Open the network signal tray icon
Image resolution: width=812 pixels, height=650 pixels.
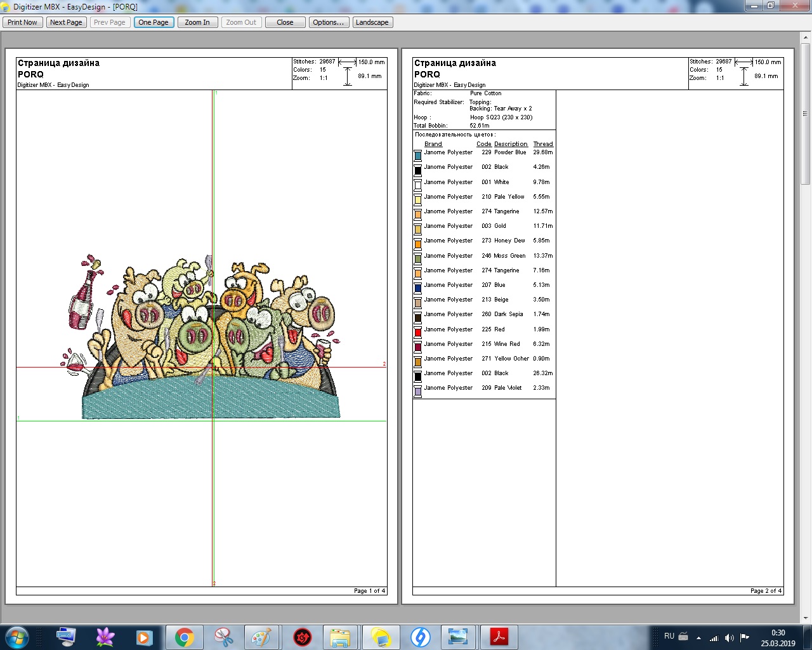(714, 638)
